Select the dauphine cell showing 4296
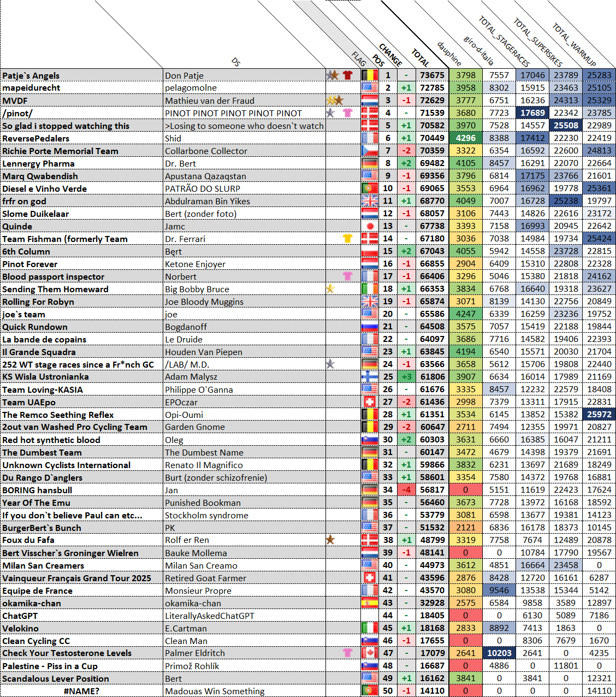 coord(466,138)
